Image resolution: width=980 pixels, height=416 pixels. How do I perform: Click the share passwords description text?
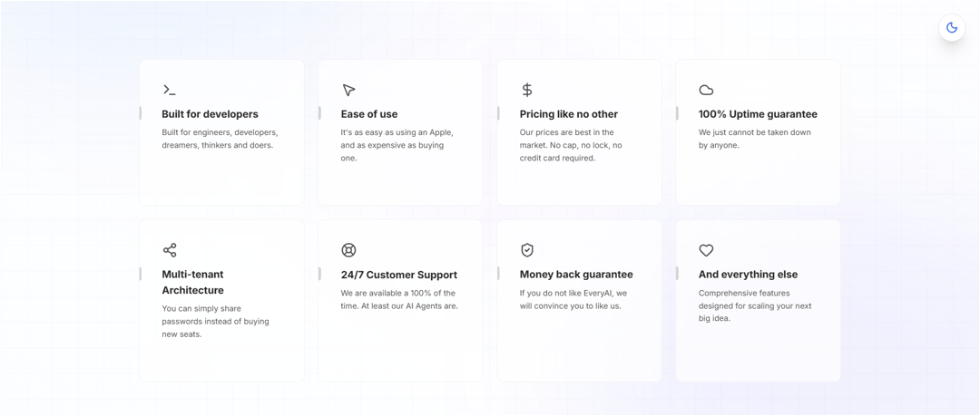coord(216,321)
